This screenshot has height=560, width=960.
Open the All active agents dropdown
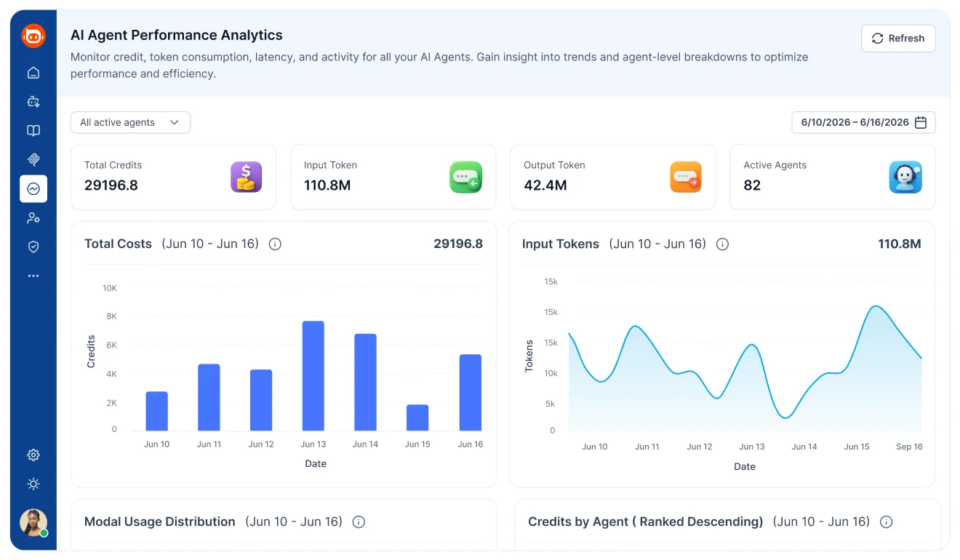click(130, 122)
